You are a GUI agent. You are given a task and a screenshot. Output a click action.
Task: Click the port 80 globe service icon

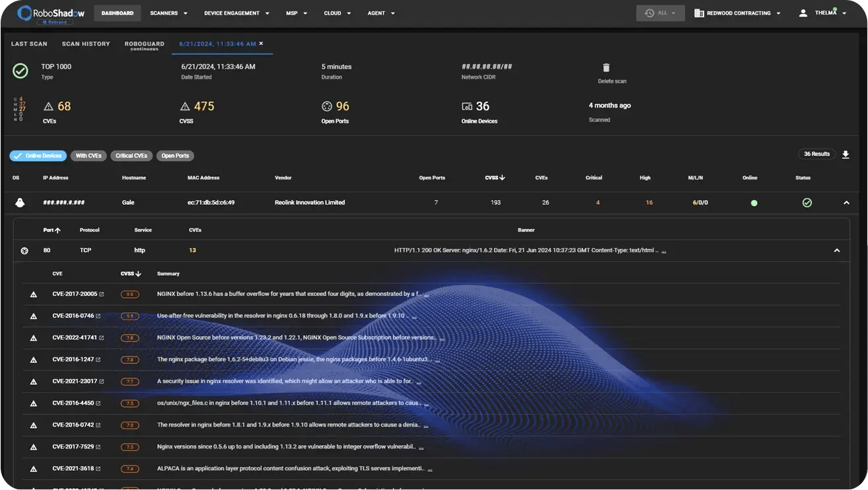tap(24, 251)
